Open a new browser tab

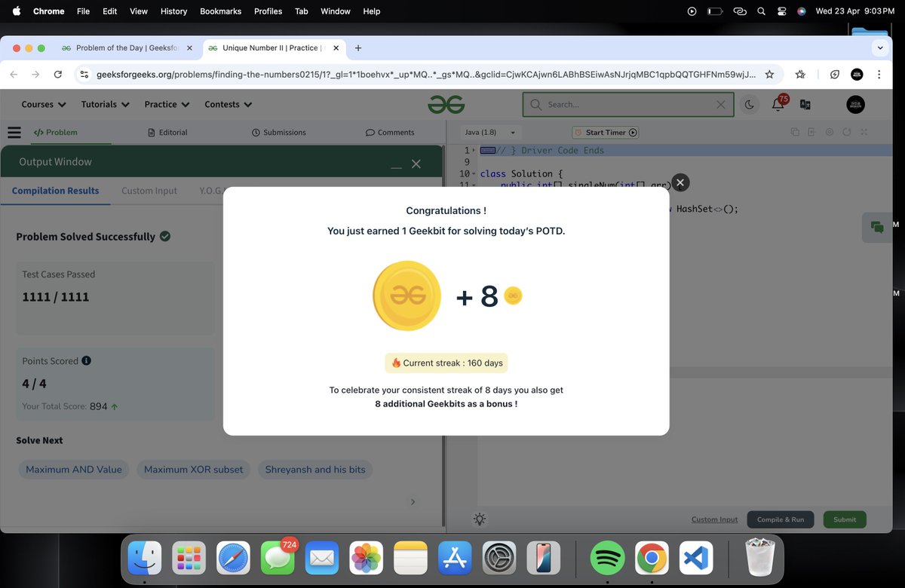(x=358, y=47)
